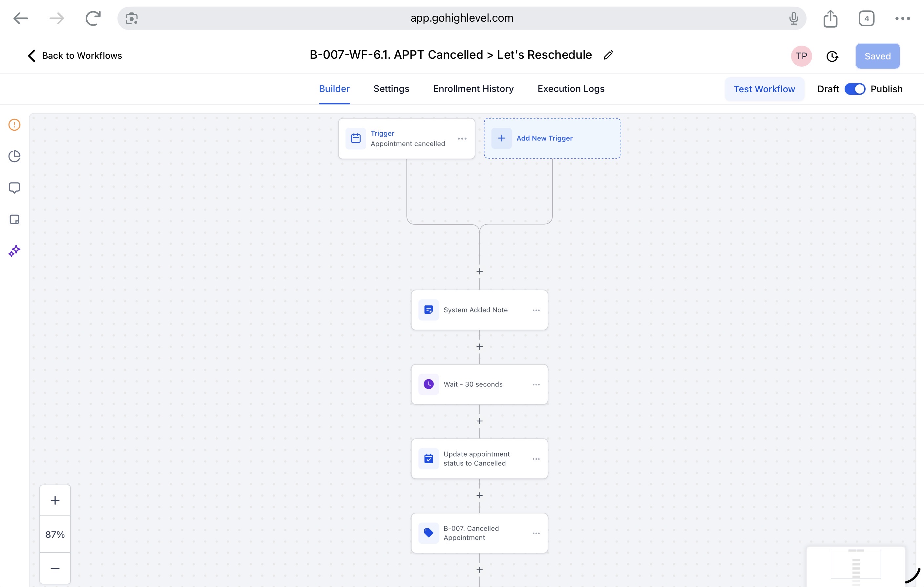Click Add New Trigger box
The width and height of the screenshot is (924, 587).
click(552, 138)
